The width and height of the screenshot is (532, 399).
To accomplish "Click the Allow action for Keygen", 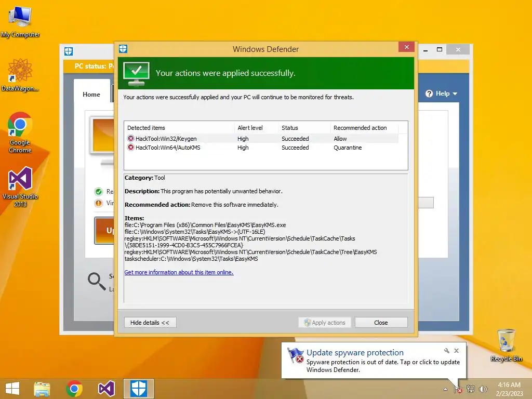I will [x=340, y=139].
